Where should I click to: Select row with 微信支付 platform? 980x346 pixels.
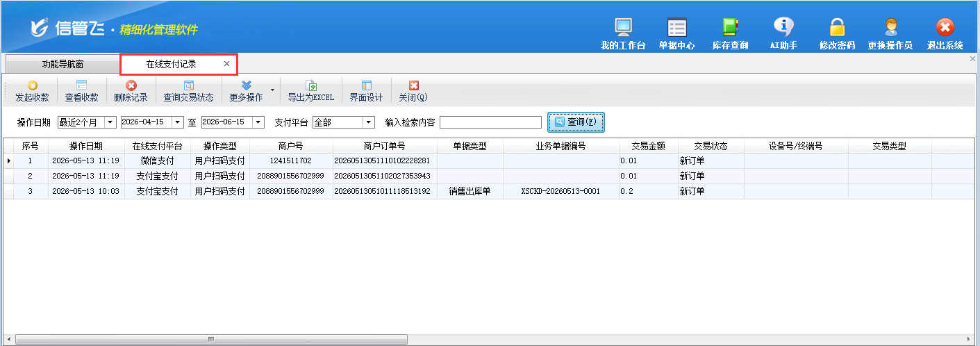[x=158, y=160]
